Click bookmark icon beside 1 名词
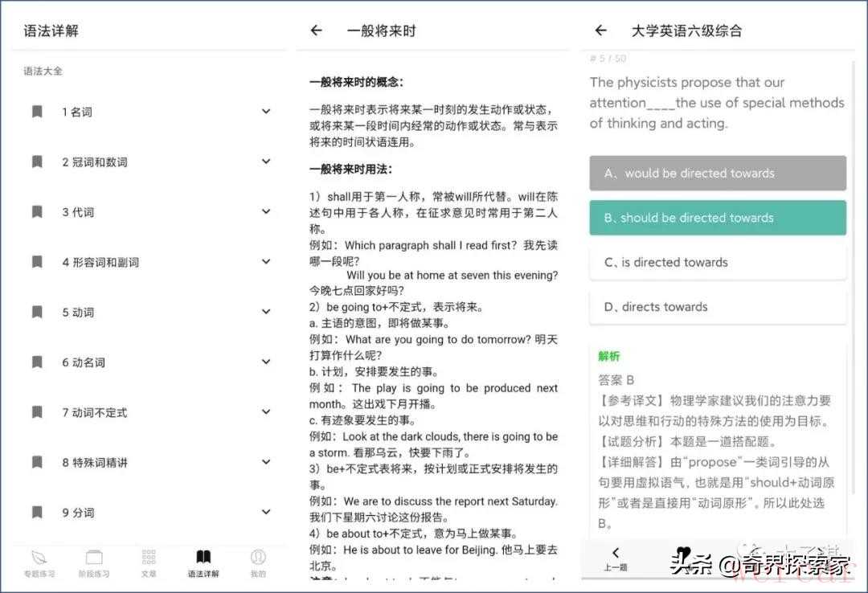Image resolution: width=868 pixels, height=593 pixels. point(37,112)
